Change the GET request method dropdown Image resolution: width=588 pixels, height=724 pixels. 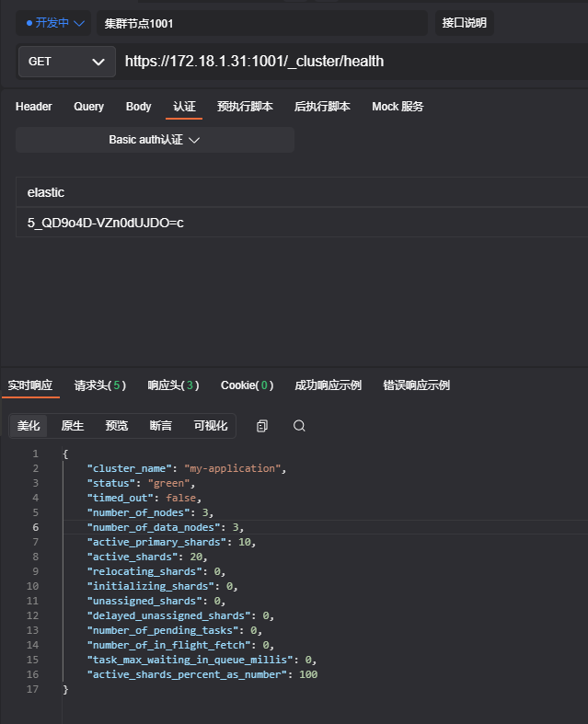point(67,62)
